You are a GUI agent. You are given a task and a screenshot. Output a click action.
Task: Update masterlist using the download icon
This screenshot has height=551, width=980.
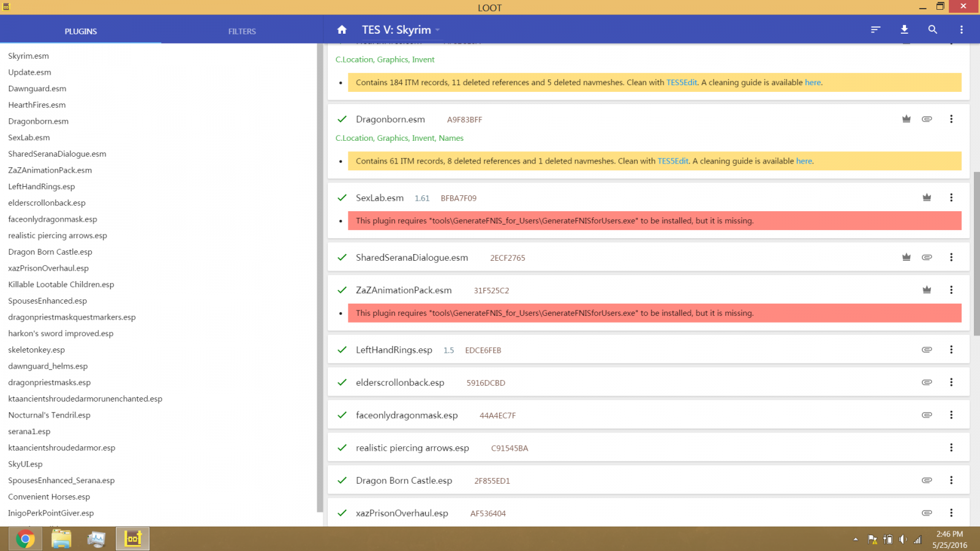(904, 29)
